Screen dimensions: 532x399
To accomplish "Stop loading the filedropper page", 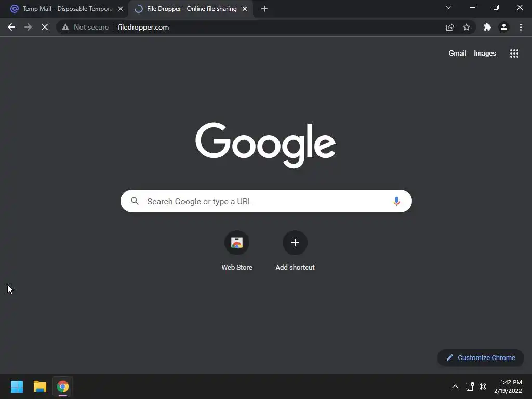I will pos(45,27).
